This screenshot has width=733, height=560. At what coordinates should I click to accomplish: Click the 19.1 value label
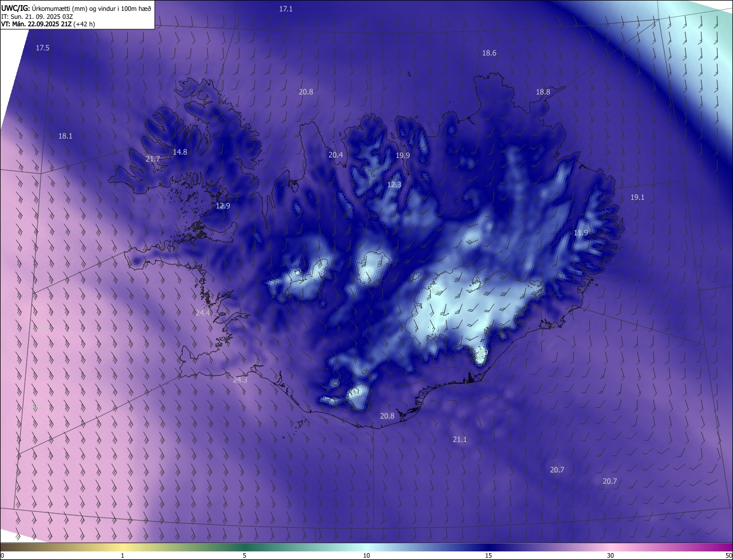pos(637,197)
